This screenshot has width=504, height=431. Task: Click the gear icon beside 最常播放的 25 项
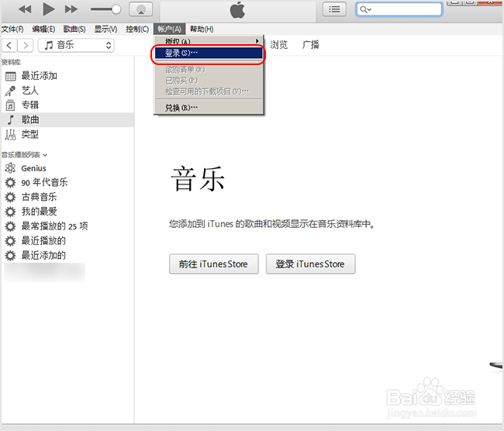click(x=10, y=226)
